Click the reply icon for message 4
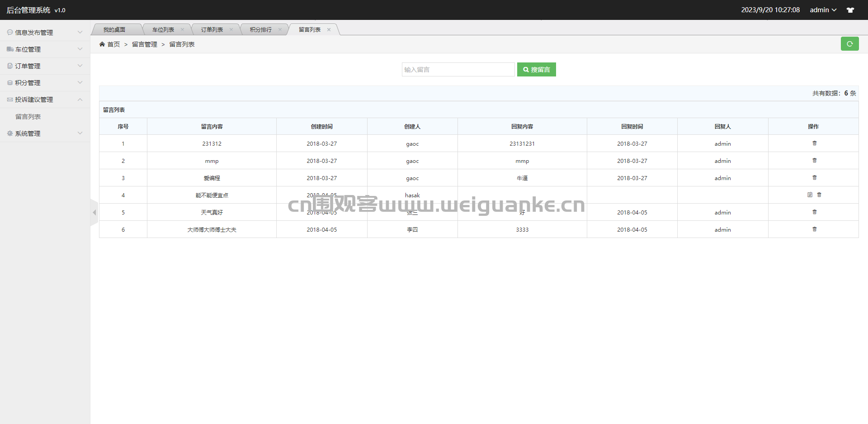The width and height of the screenshot is (868, 424). 810,195
